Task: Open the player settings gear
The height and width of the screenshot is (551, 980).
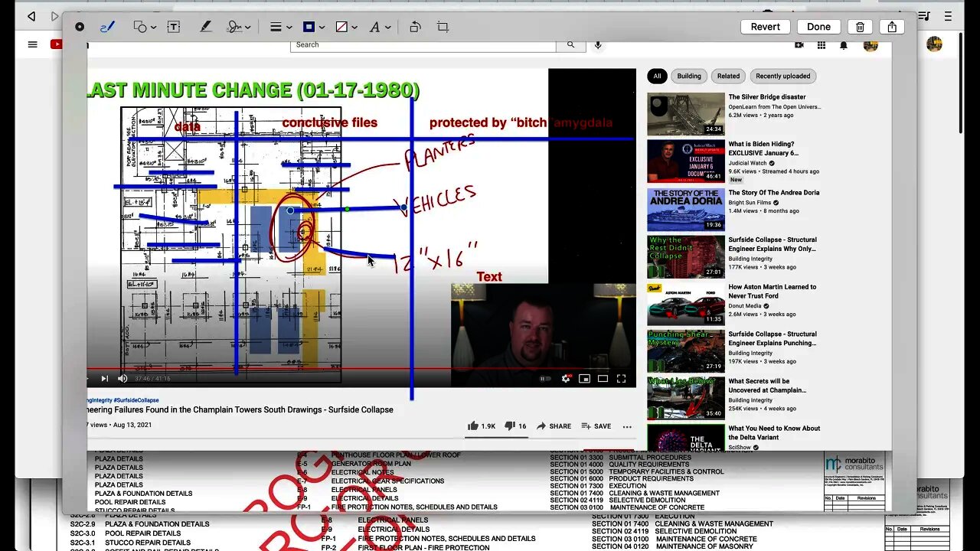Action: pos(566,378)
